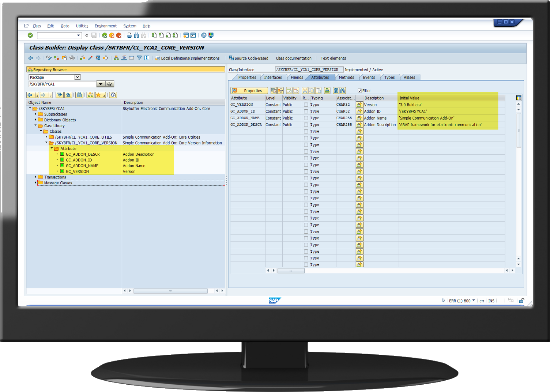Switch to the Methods tab

[346, 78]
